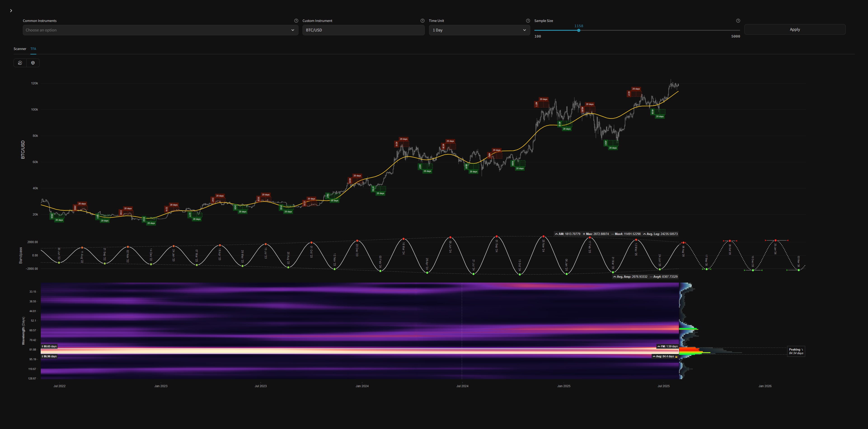868x429 pixels.
Task: Switch to the Scanner tab
Action: 20,49
